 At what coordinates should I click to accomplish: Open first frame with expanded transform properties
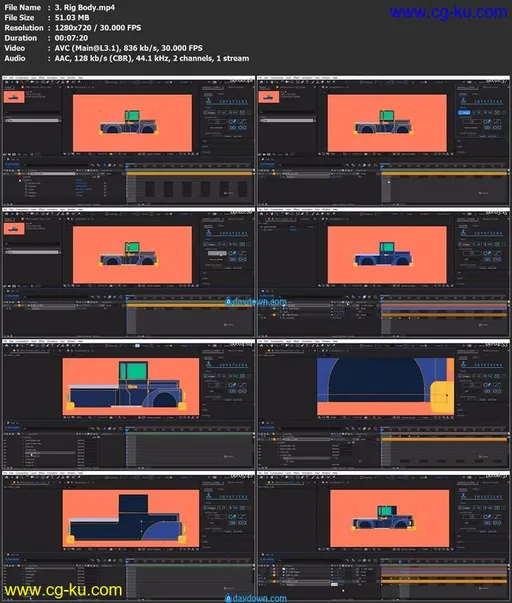[128, 141]
